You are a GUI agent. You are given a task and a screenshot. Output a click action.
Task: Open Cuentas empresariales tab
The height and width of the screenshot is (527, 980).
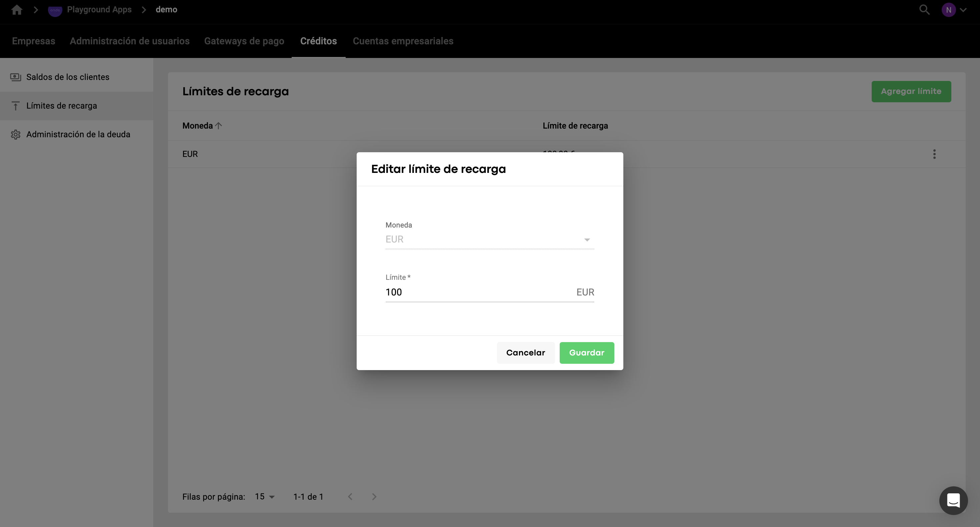(x=403, y=41)
